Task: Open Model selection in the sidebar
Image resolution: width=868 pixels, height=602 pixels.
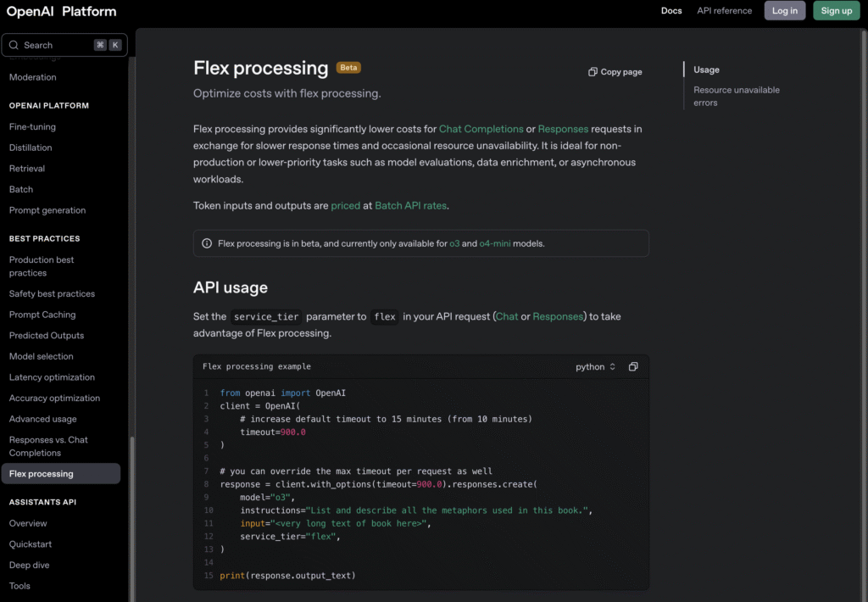Action: [41, 356]
